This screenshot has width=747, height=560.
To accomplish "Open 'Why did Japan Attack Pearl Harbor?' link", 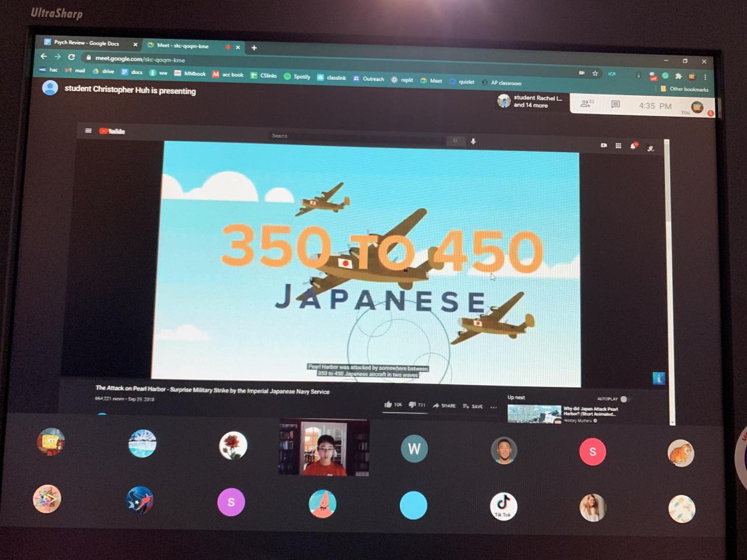I will [x=591, y=411].
